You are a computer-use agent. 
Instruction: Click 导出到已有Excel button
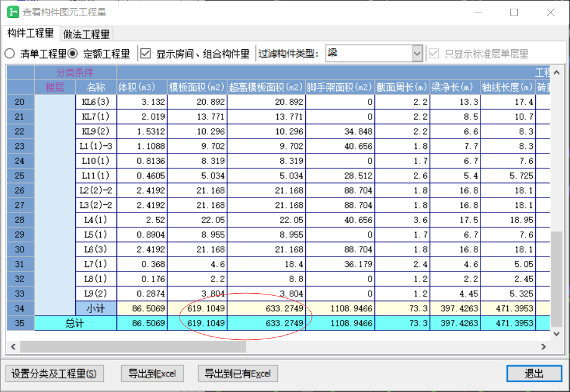pos(237,373)
